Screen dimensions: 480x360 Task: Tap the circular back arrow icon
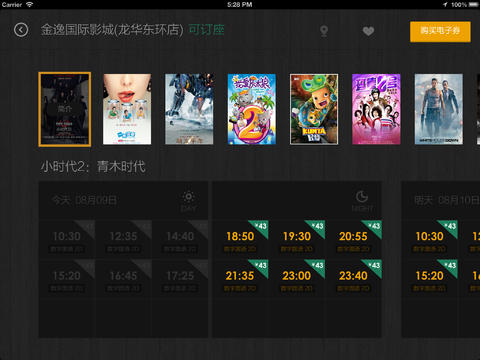[x=21, y=30]
